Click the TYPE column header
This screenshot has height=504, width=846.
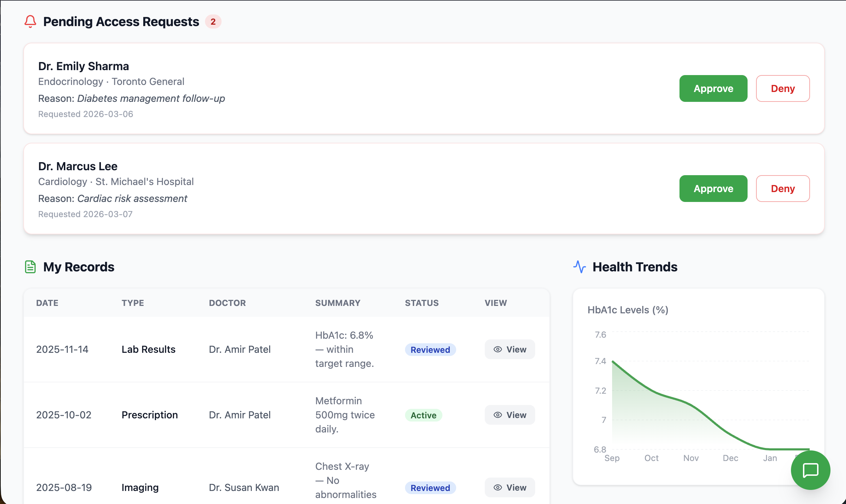click(x=133, y=303)
